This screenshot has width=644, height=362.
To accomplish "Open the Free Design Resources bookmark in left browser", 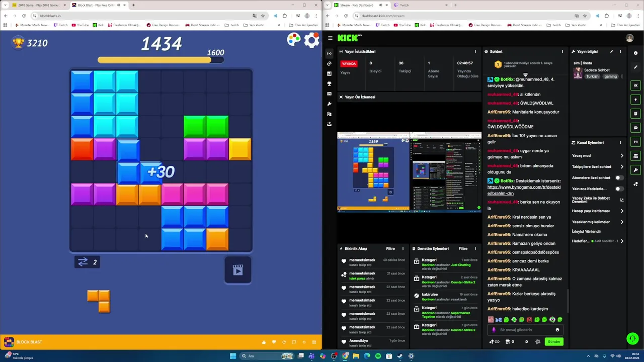I will tap(163, 25).
